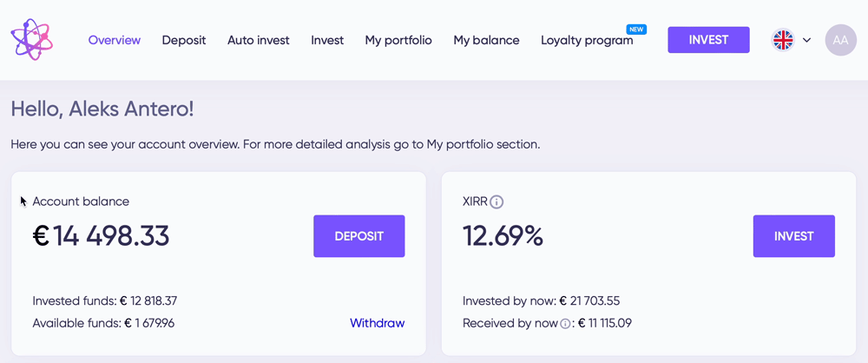Click info icon beside Received by now

tap(565, 324)
